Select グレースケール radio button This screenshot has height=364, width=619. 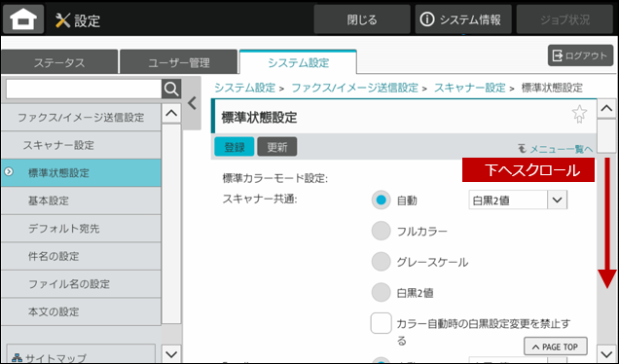click(x=381, y=262)
